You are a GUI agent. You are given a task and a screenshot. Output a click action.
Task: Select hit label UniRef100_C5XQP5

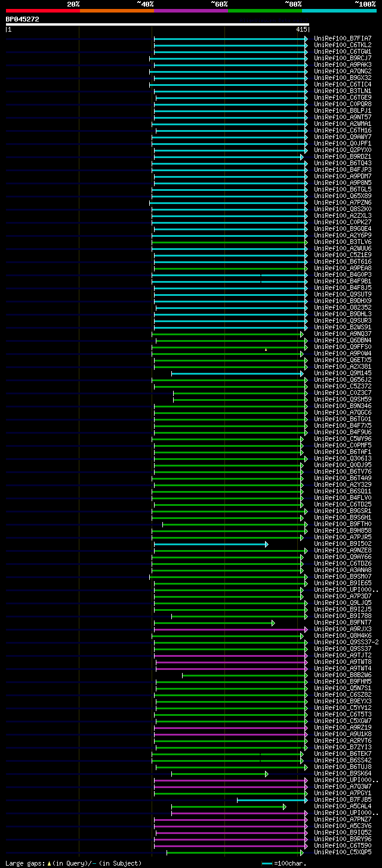click(342, 852)
